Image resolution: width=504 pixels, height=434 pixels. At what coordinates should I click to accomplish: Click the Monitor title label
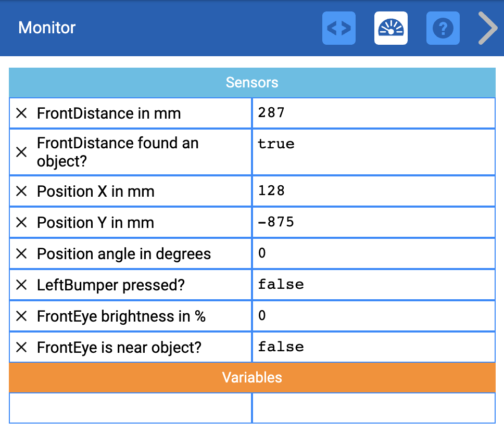pos(46,29)
